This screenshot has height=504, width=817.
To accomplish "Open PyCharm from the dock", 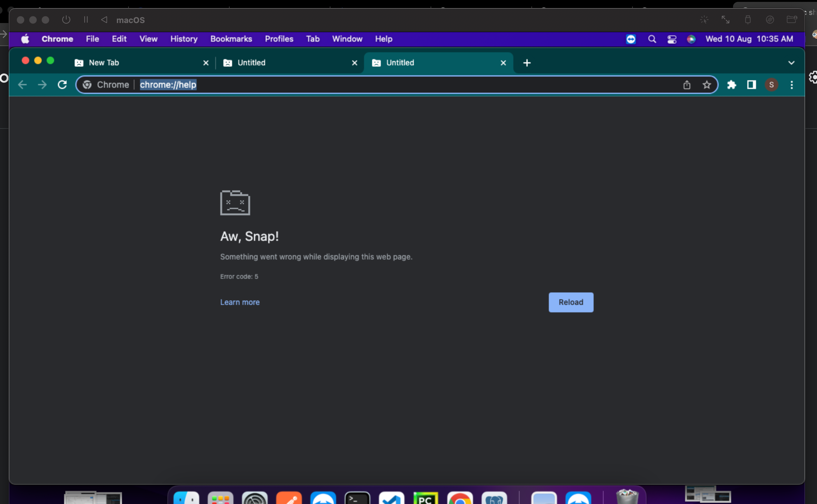I will [x=426, y=498].
